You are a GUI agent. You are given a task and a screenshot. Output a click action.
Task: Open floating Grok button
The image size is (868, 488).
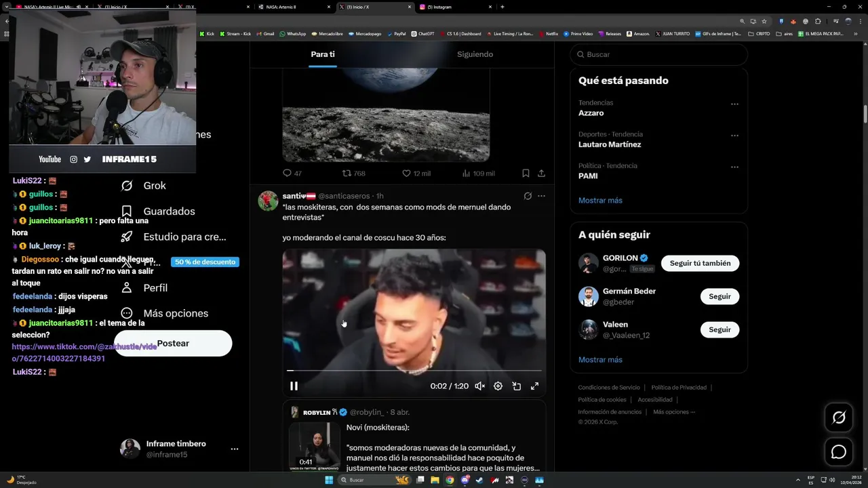pyautogui.click(x=839, y=418)
